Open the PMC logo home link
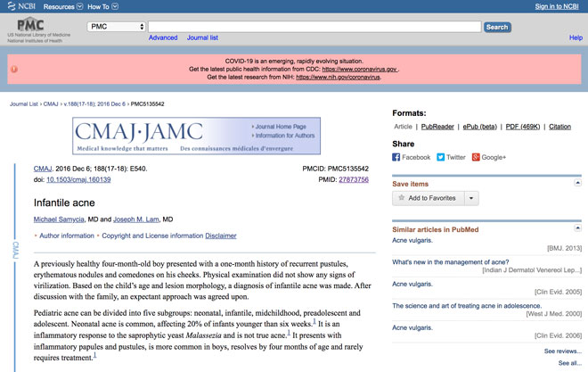The height and width of the screenshot is (372, 588). tap(30, 25)
